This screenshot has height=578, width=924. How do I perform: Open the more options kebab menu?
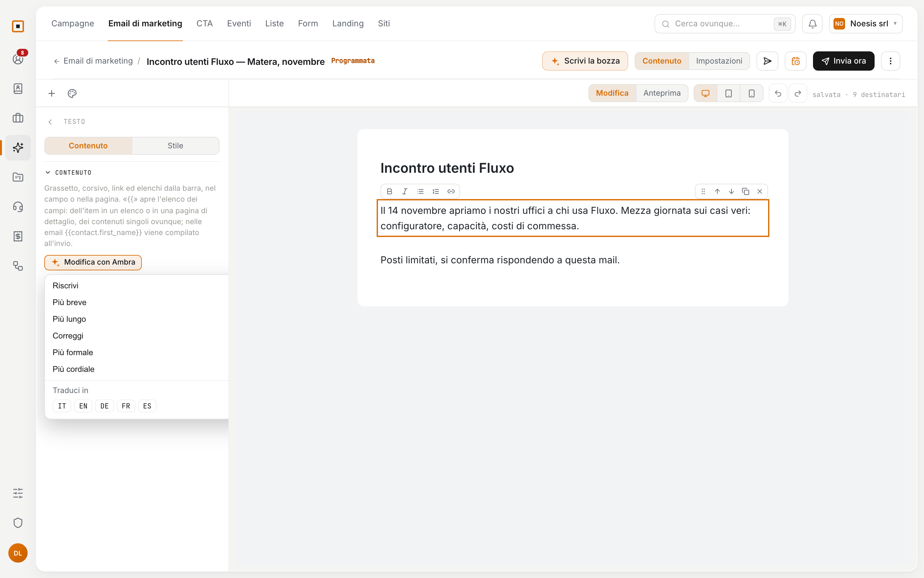890,61
